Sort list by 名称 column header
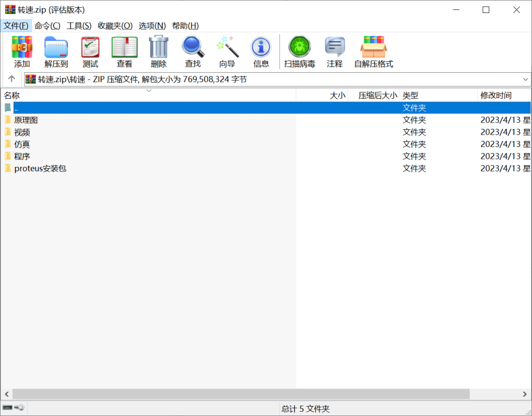The width and height of the screenshot is (532, 416). 12,96
